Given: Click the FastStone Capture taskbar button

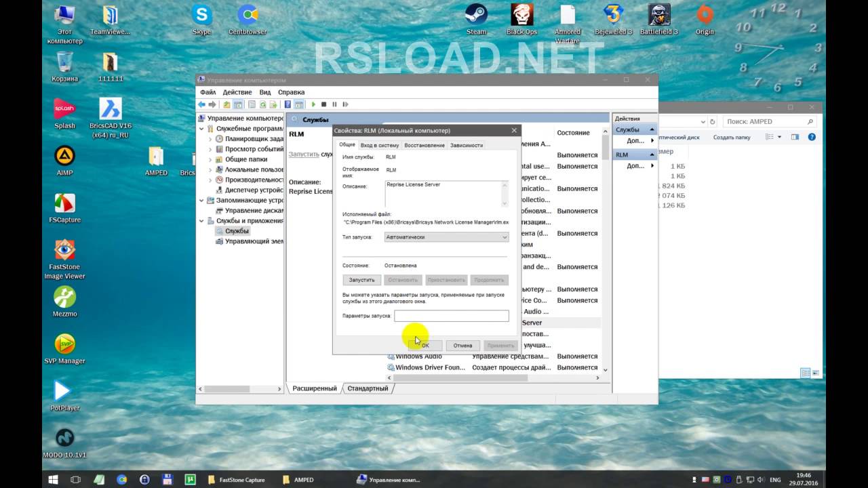Looking at the screenshot, I should pos(238,479).
